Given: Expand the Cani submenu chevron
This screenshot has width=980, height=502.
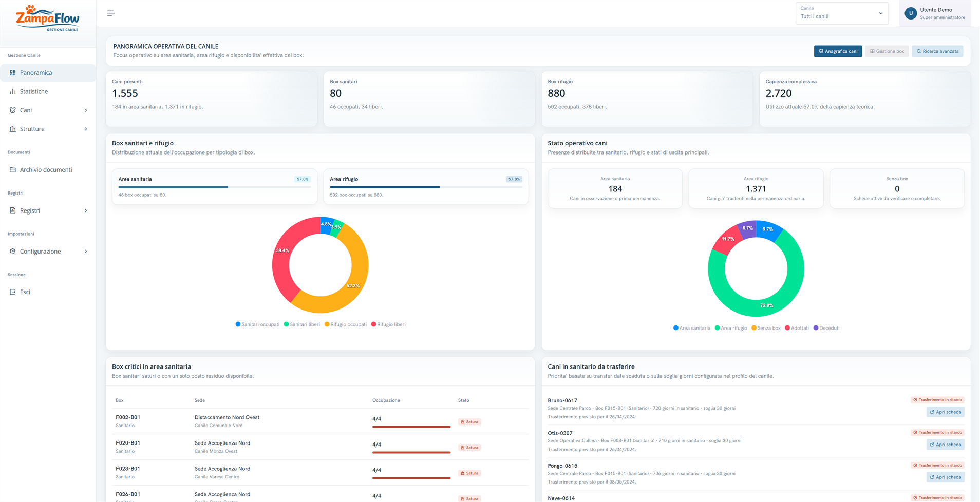Looking at the screenshot, I should click(x=86, y=110).
